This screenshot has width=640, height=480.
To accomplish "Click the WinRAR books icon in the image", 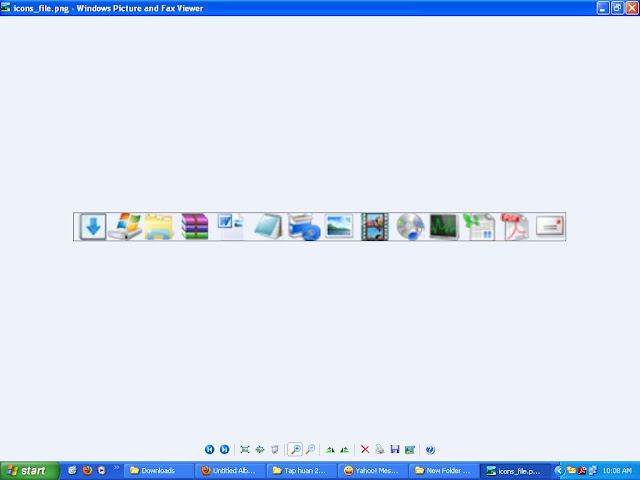I will 195,227.
